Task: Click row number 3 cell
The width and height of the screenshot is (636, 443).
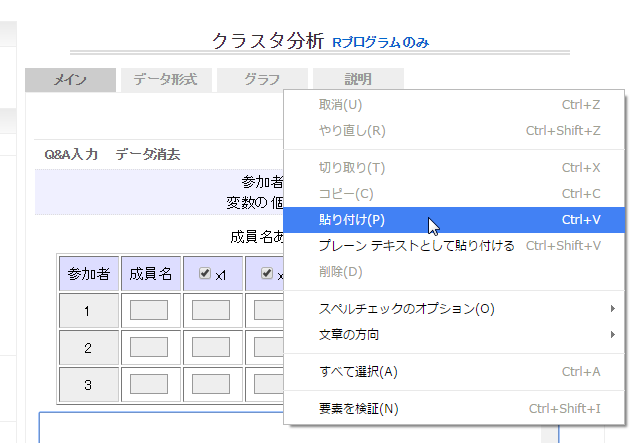Action: (89, 385)
